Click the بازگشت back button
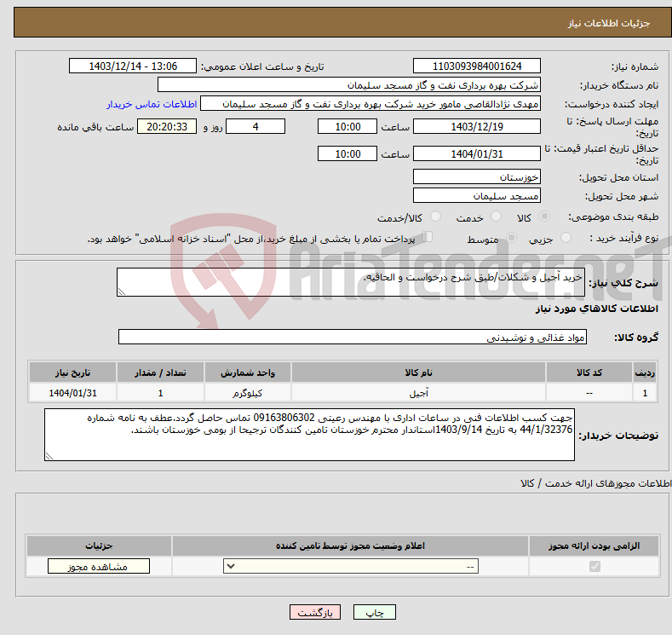 [x=315, y=612]
